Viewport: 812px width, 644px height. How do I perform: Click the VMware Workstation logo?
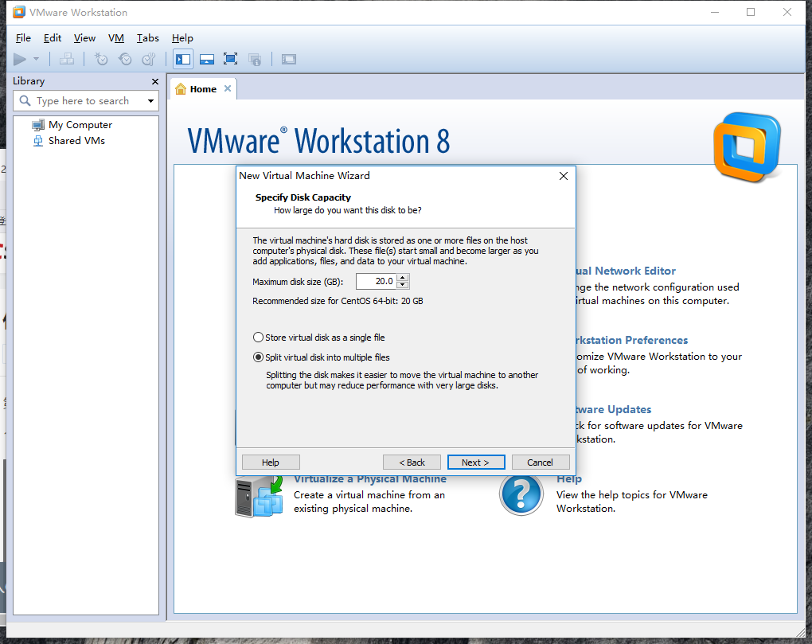click(x=747, y=146)
